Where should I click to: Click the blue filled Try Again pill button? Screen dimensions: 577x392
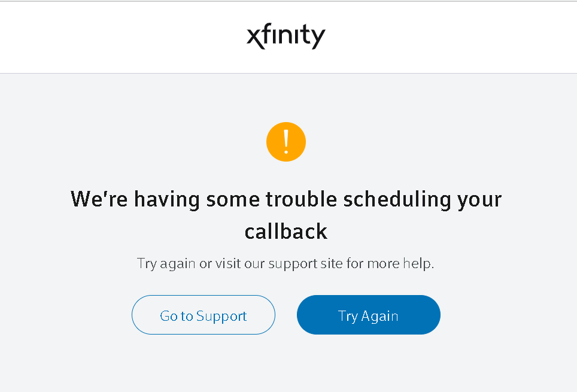coord(368,315)
